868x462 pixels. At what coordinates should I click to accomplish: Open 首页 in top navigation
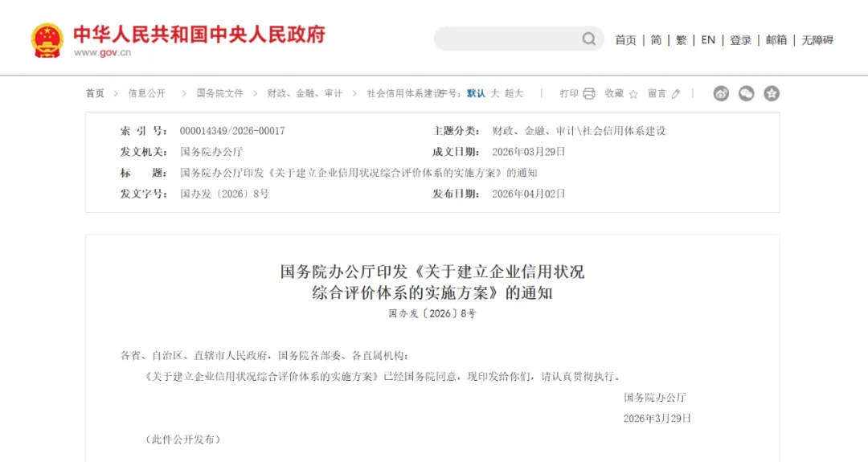click(x=625, y=40)
